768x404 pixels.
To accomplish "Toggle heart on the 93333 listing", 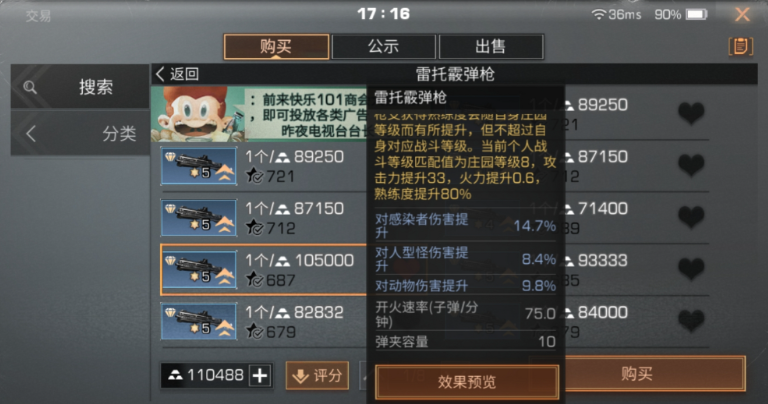I will pyautogui.click(x=691, y=268).
